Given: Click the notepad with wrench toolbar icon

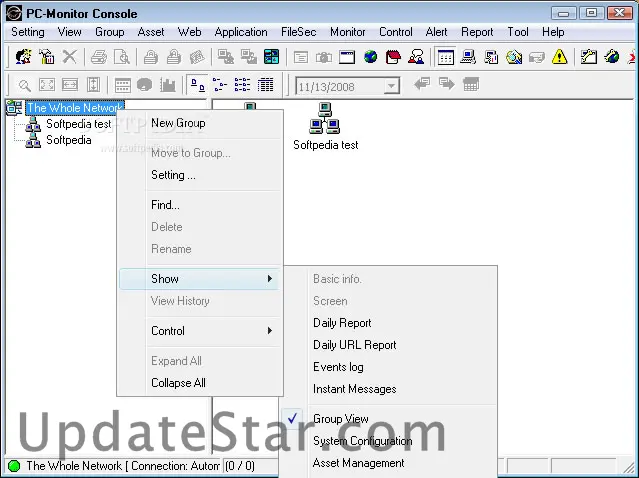Looking at the screenshot, I should tap(588, 57).
